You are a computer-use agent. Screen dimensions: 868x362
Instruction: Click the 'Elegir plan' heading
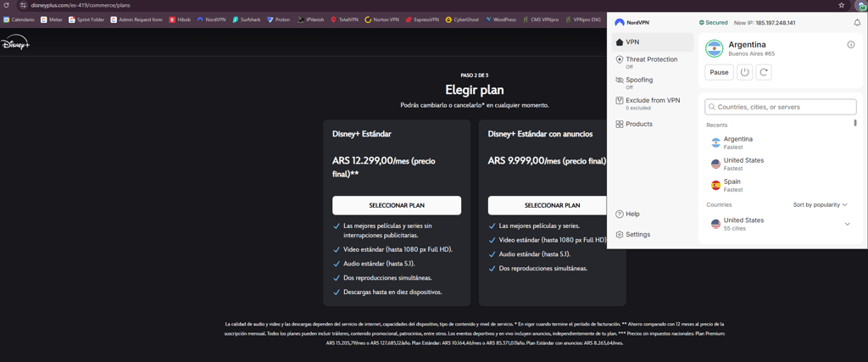475,90
